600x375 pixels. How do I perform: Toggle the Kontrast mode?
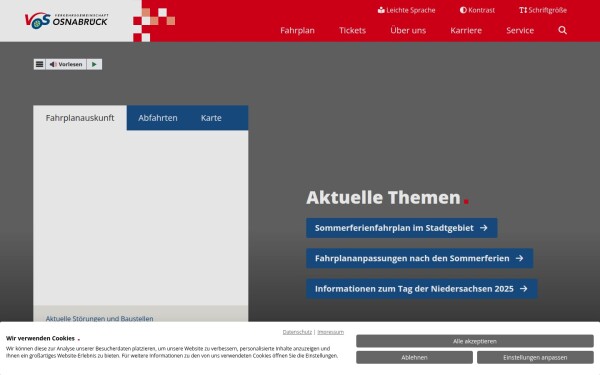(477, 10)
